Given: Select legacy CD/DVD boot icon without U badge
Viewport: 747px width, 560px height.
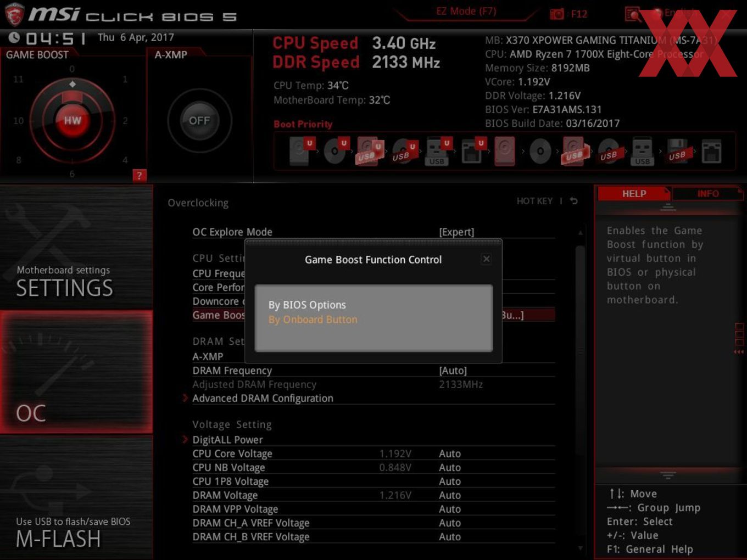Looking at the screenshot, I should point(540,152).
